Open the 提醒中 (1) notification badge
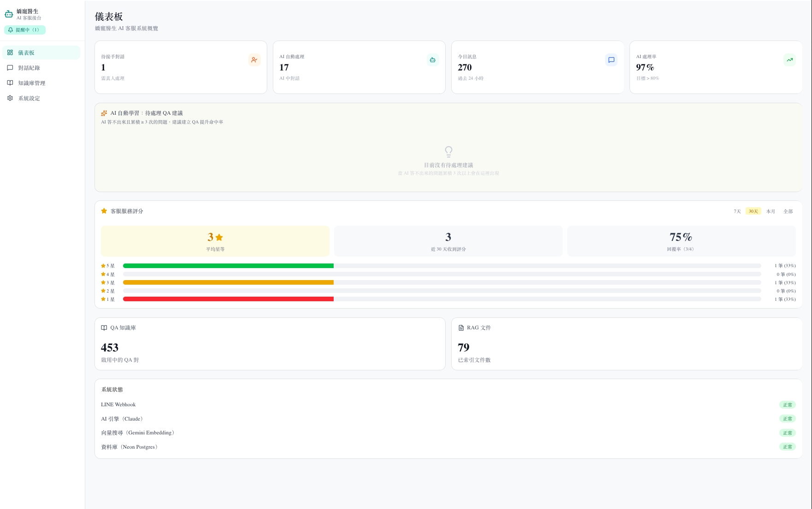 pos(25,30)
